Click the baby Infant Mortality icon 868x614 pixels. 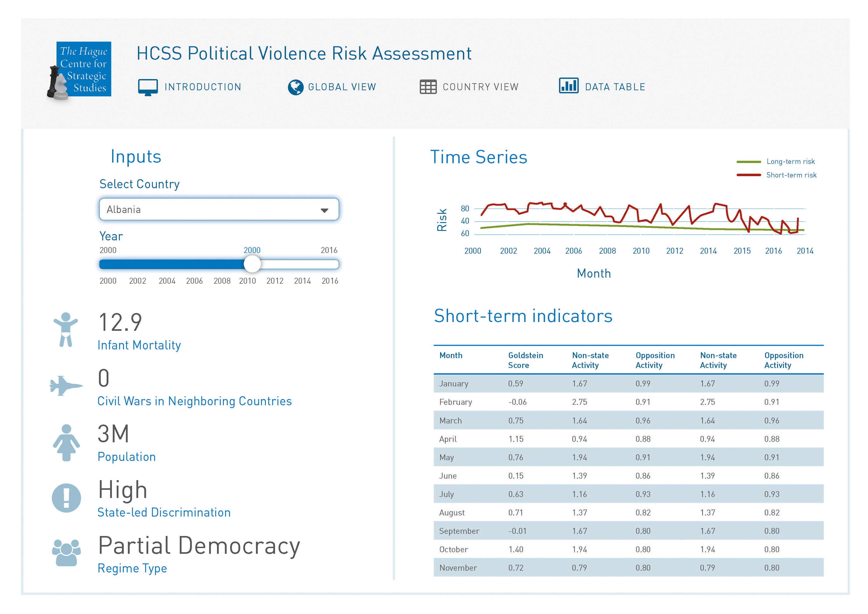[x=66, y=330]
